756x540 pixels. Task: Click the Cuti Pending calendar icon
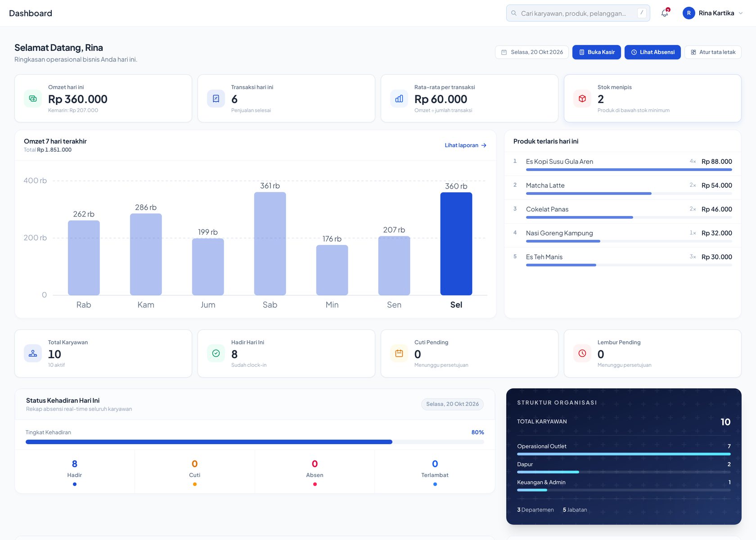point(399,353)
